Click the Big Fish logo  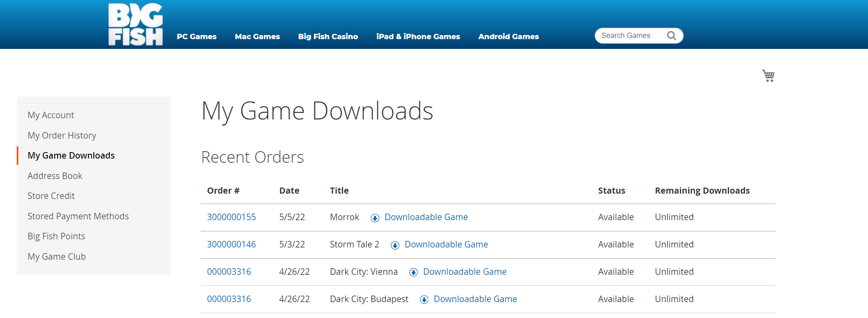[135, 24]
